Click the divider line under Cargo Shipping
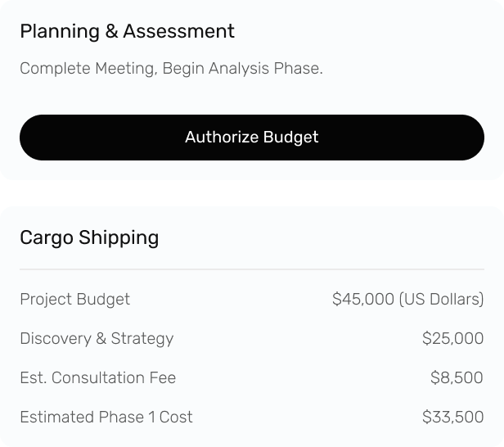Screen dimensions: 504x447 [251, 269]
